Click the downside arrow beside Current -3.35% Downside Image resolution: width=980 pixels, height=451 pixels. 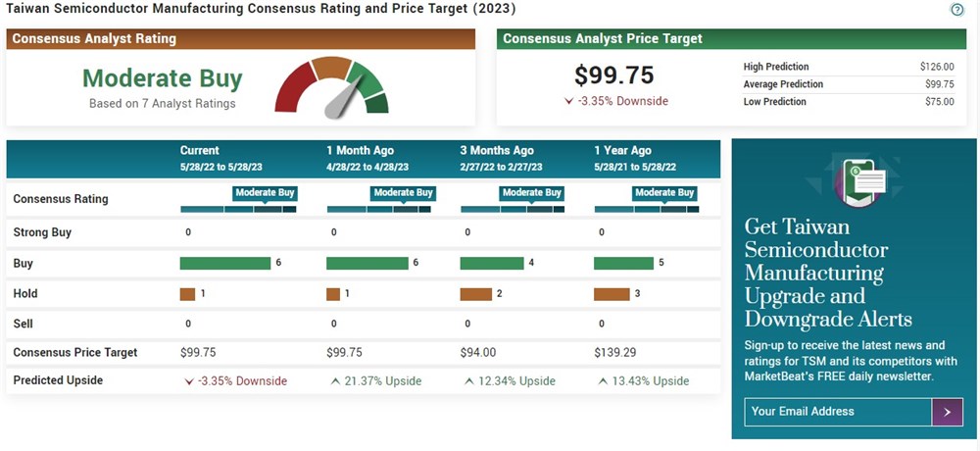point(189,380)
